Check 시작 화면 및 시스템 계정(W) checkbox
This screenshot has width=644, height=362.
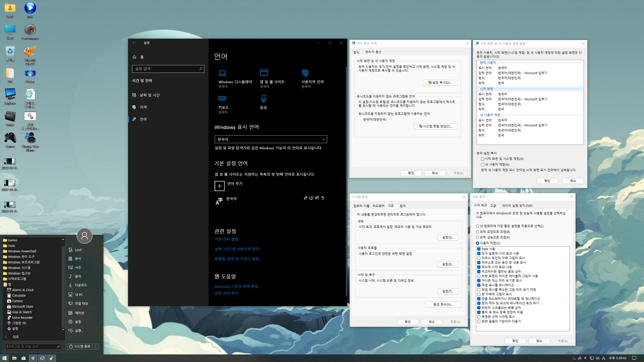483,159
